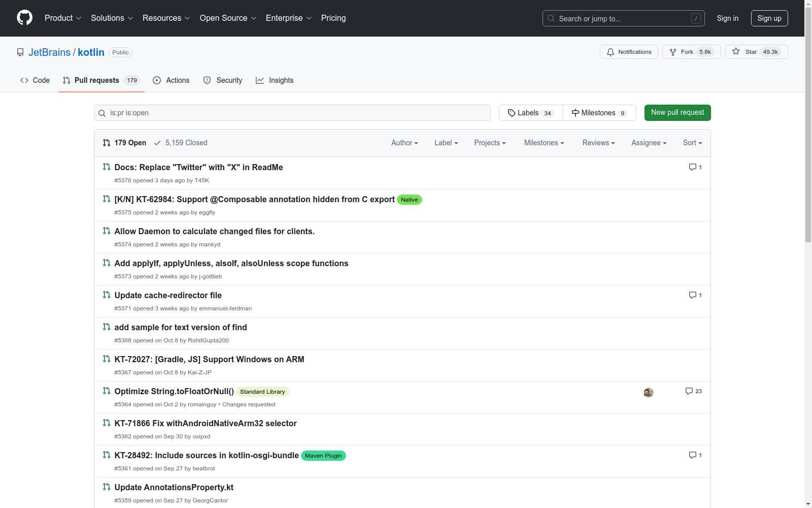Open the 23 comments on toFloatOrNull PR
This screenshot has width=812, height=508.
(x=694, y=391)
